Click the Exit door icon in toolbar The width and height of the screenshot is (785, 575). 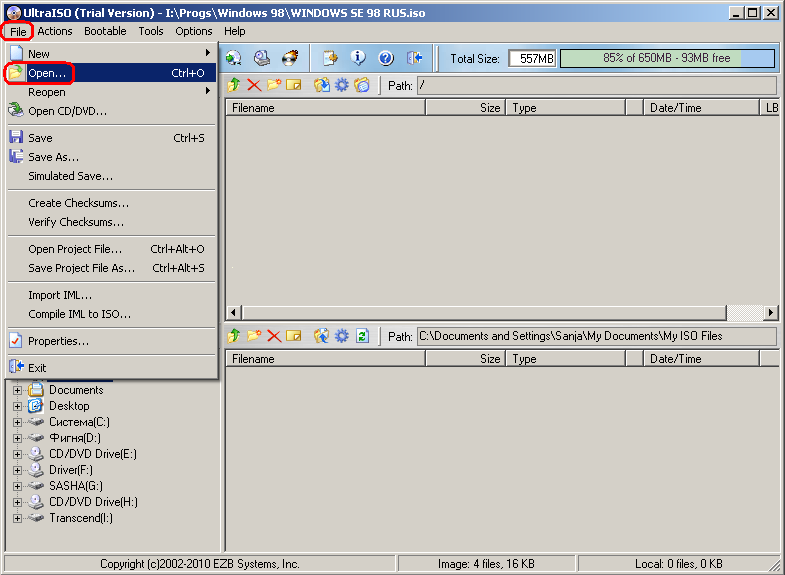pyautogui.click(x=414, y=58)
